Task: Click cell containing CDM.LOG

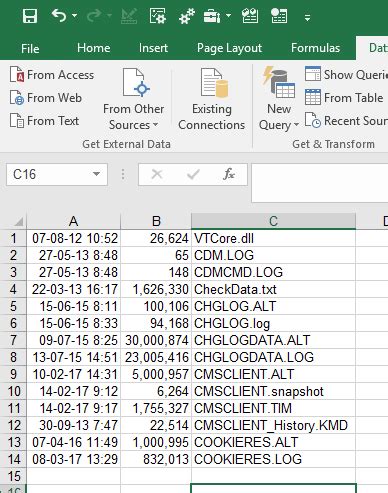Action: [x=273, y=255]
